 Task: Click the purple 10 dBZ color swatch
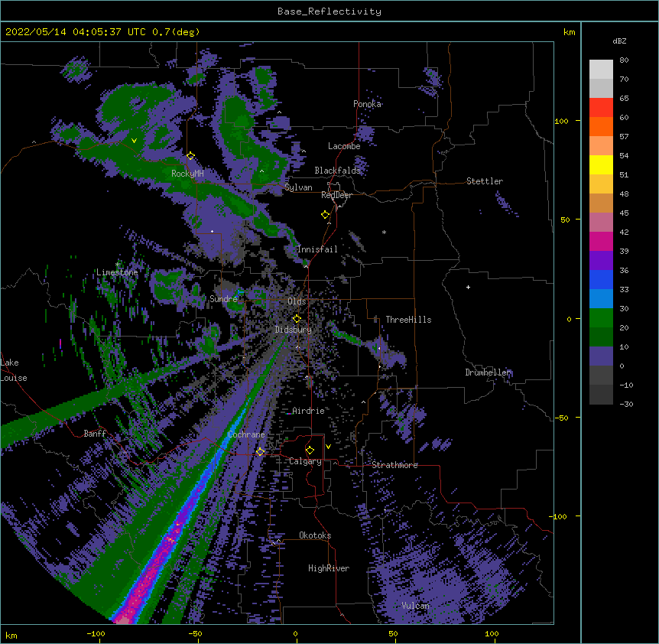point(601,356)
